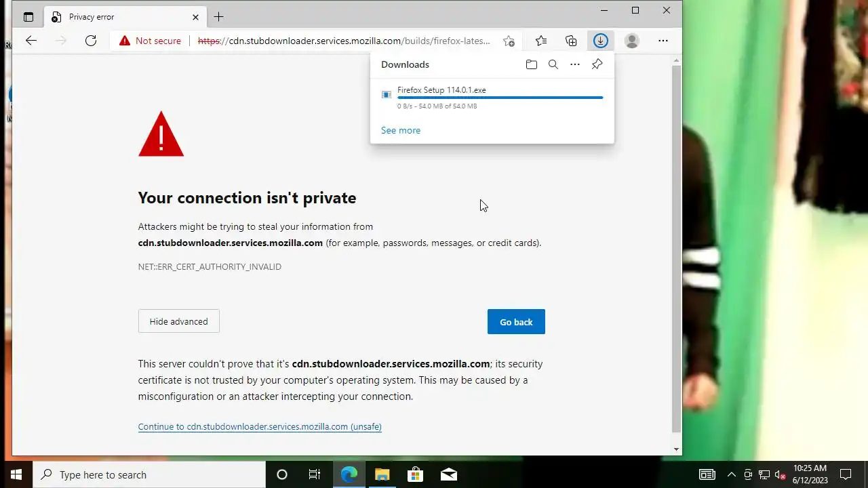Screen dimensions: 868x488
Task: Open the Windows Start menu
Action: [16, 474]
